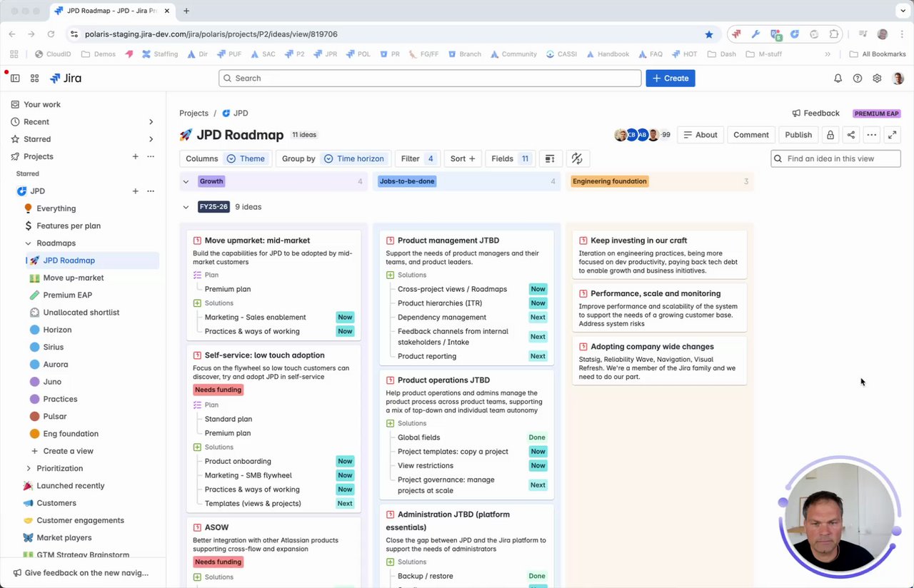
Task: Open the notifications bell
Action: [x=838, y=78]
